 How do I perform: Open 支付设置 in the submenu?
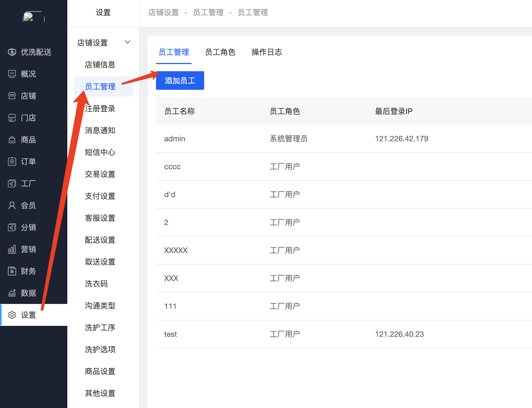coord(100,196)
